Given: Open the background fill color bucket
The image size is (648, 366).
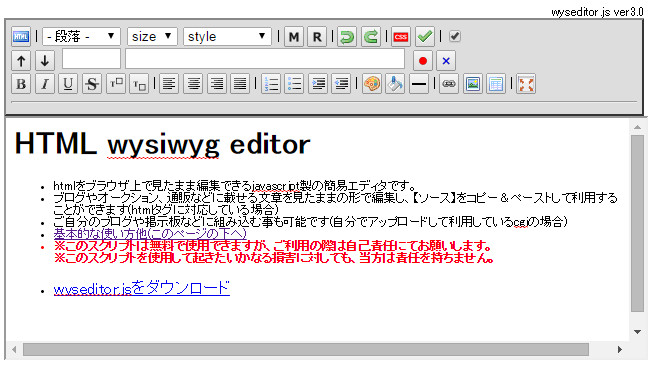Looking at the screenshot, I should coord(395,84).
